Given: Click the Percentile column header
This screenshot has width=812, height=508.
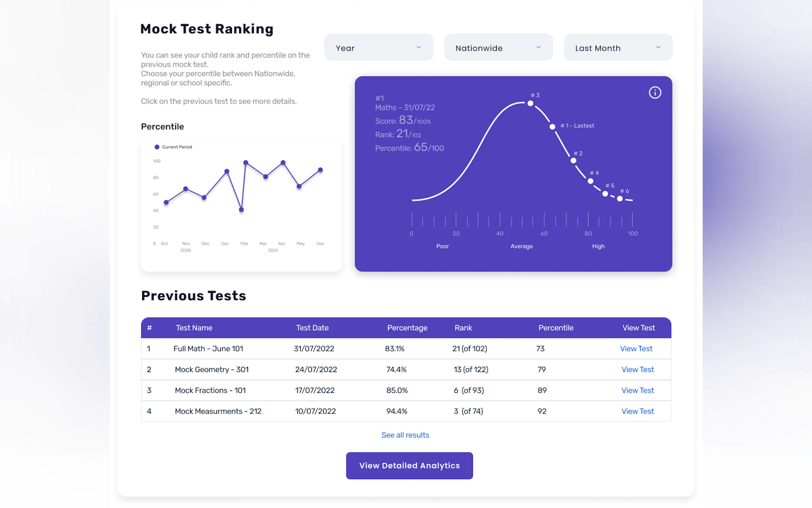Looking at the screenshot, I should (x=556, y=328).
